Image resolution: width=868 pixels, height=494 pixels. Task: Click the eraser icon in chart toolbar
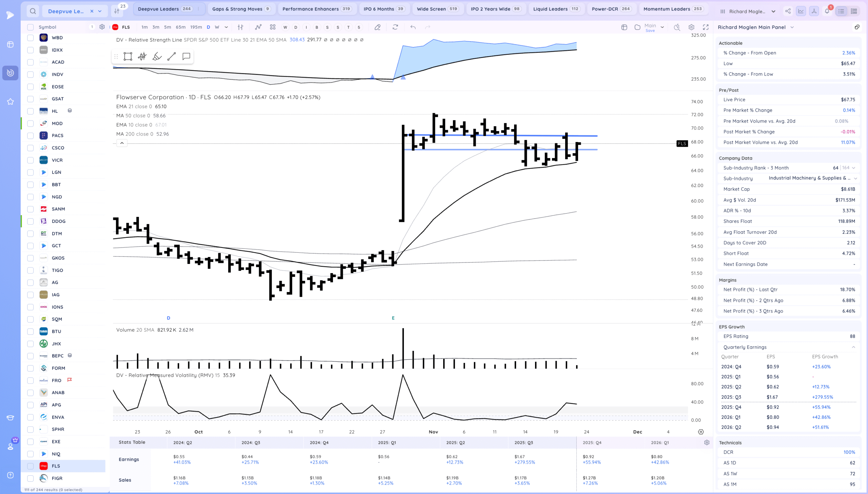377,27
